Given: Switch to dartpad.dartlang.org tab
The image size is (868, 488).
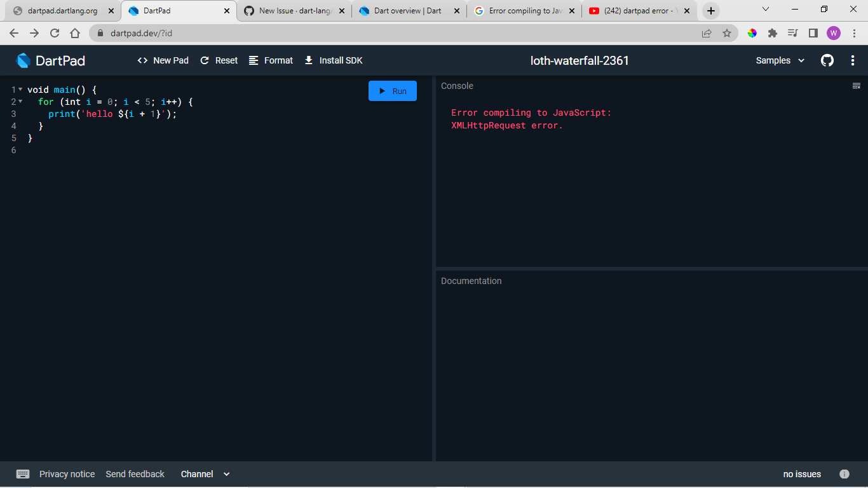Looking at the screenshot, I should (62, 11).
